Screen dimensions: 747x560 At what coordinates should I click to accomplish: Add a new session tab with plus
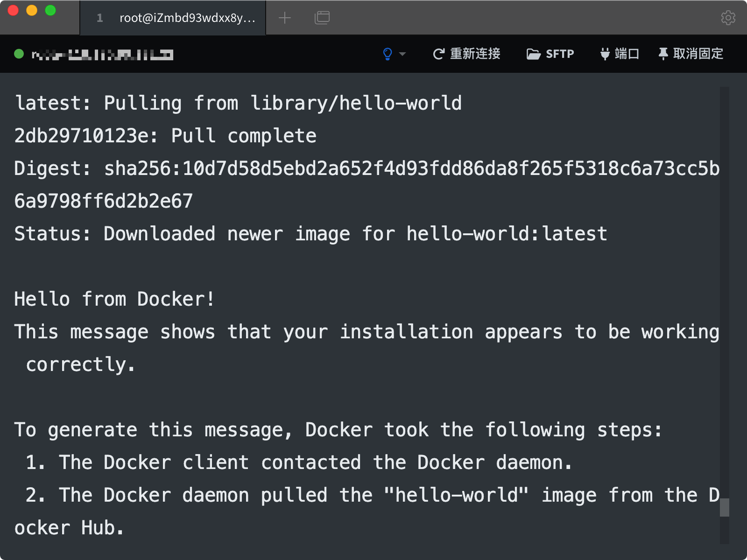click(x=285, y=18)
